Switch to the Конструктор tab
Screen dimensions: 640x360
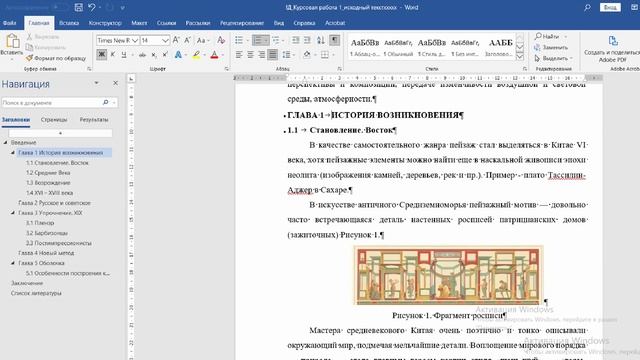(105, 23)
